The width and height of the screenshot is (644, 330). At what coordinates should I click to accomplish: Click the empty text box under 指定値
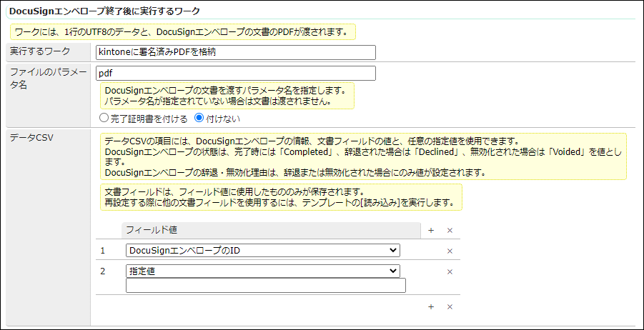point(265,286)
